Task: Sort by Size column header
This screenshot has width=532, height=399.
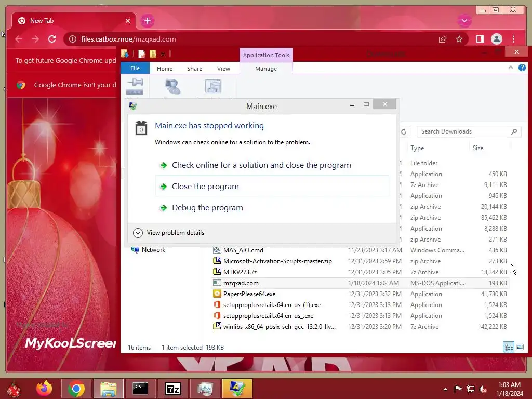Action: tap(478, 148)
